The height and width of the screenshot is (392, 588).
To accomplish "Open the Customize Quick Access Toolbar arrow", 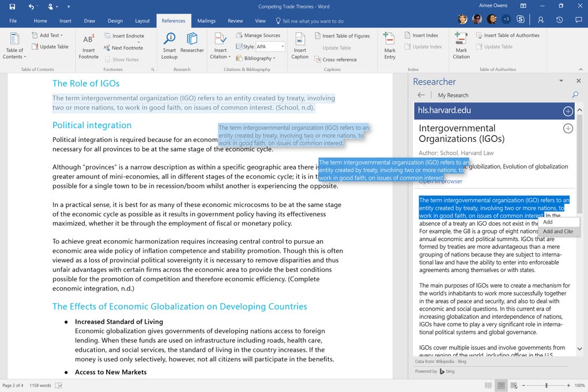I will [x=69, y=6].
